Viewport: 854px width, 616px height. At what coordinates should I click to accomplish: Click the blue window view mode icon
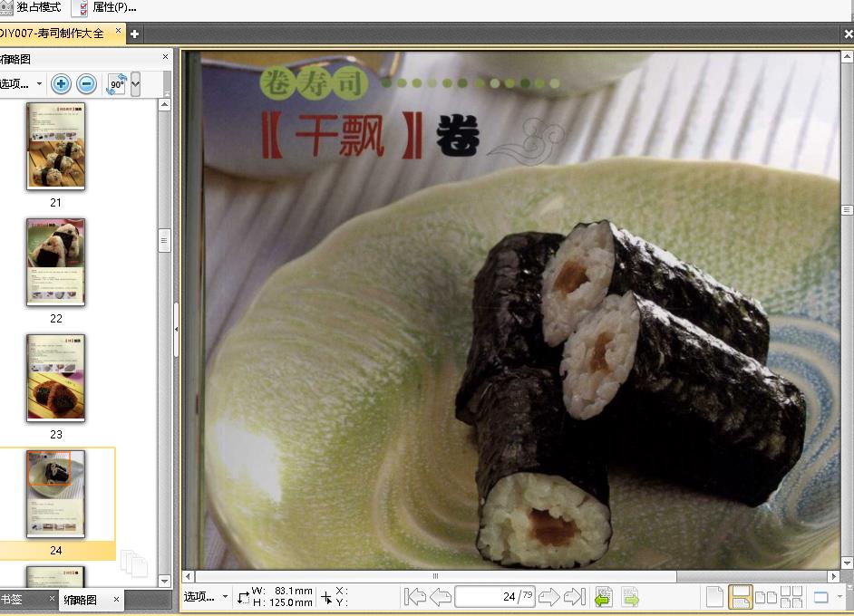820,597
